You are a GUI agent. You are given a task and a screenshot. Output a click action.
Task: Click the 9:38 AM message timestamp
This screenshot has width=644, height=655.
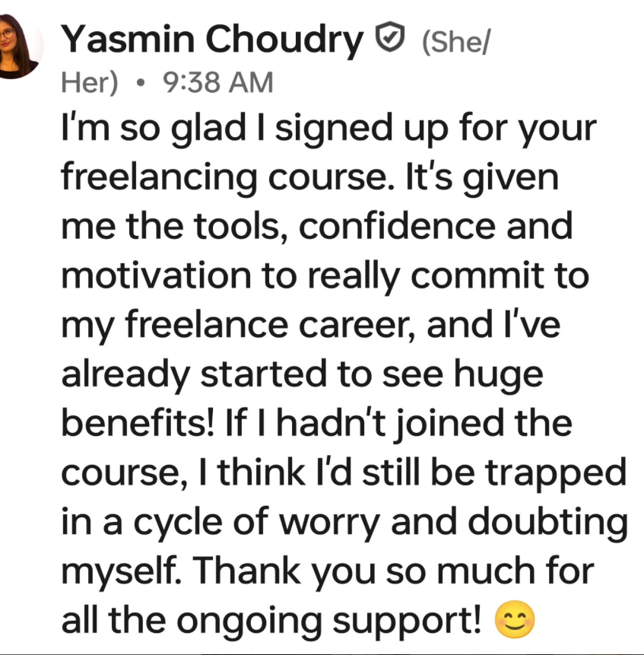tap(217, 82)
